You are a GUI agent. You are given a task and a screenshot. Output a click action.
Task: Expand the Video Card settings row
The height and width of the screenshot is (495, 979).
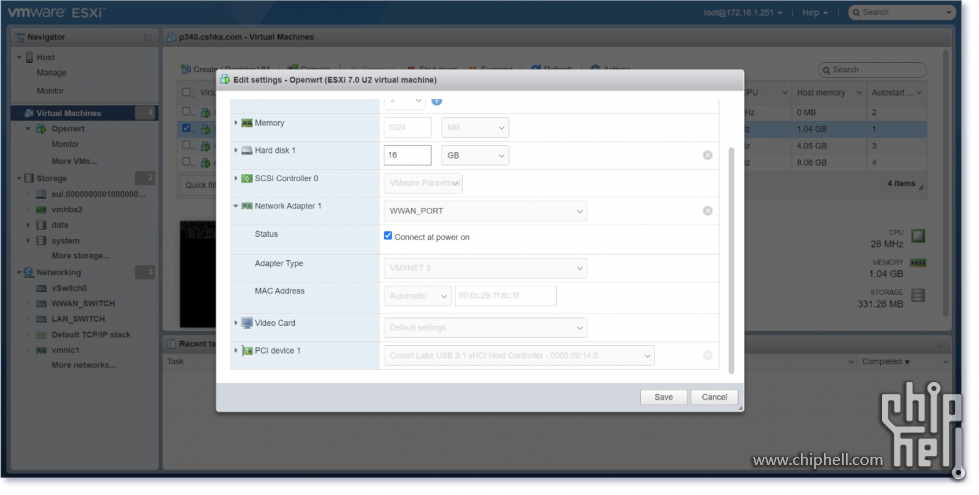[236, 323]
